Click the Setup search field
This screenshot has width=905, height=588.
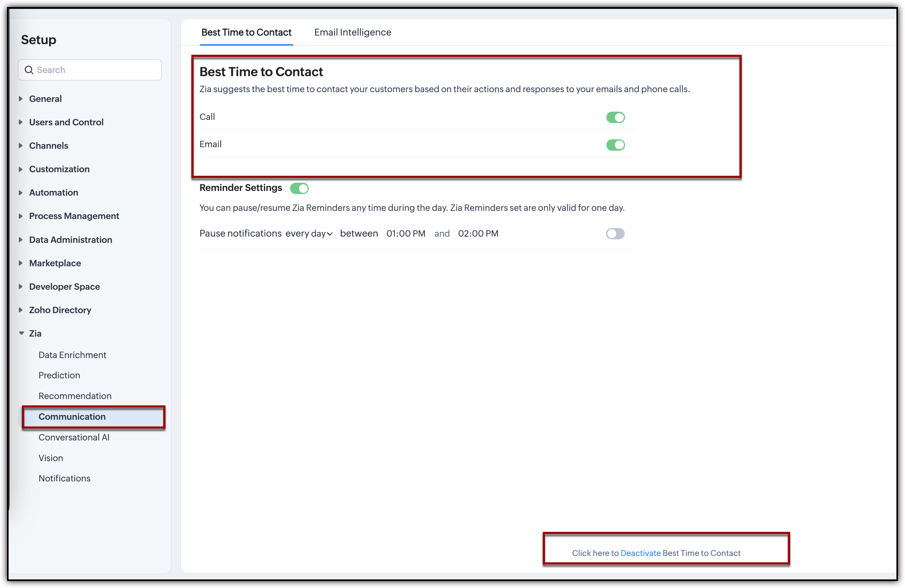[x=90, y=70]
